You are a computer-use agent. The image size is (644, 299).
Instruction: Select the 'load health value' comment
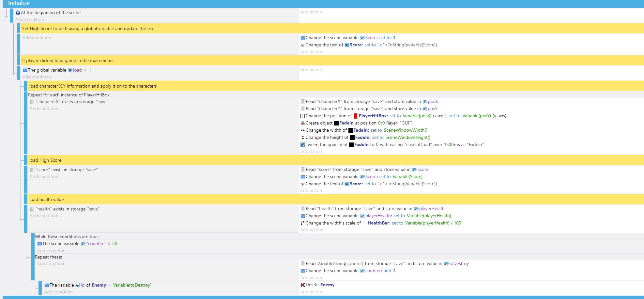(x=336, y=199)
